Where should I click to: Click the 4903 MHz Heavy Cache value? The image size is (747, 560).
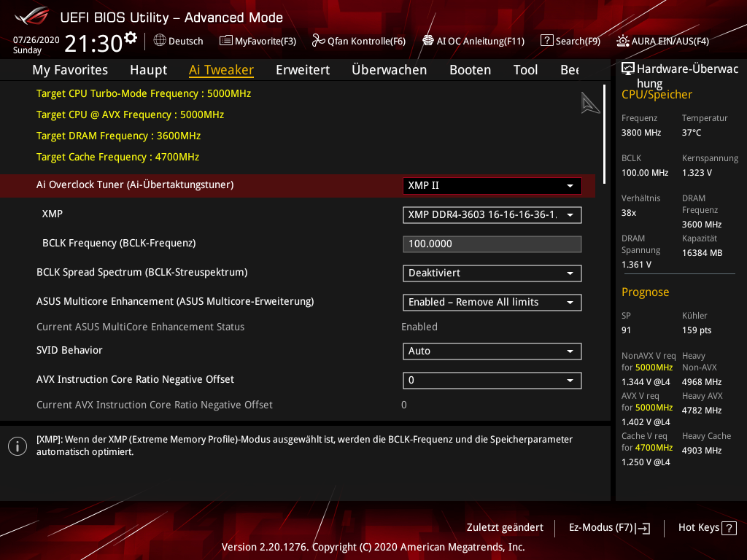pos(702,450)
